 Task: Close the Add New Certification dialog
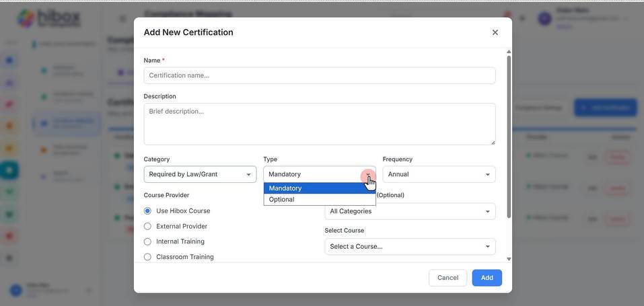click(x=495, y=32)
